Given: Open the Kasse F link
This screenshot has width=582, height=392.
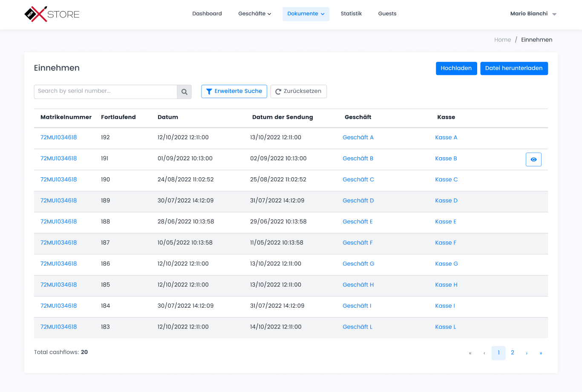Looking at the screenshot, I should pyautogui.click(x=446, y=243).
